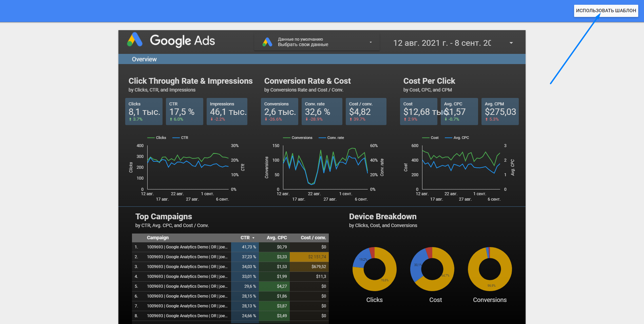Click the Cost legend entry in chart

(x=430, y=138)
